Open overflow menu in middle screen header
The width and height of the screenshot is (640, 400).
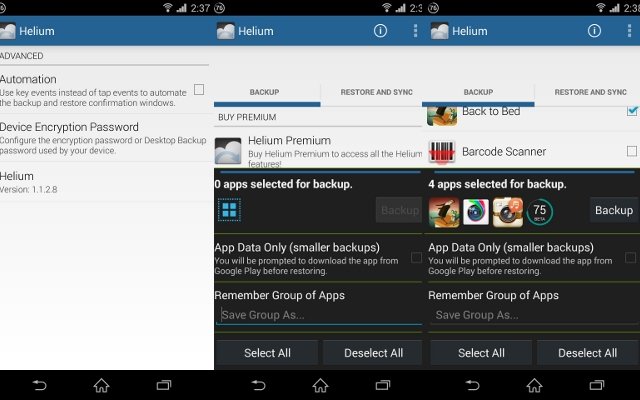[415, 31]
